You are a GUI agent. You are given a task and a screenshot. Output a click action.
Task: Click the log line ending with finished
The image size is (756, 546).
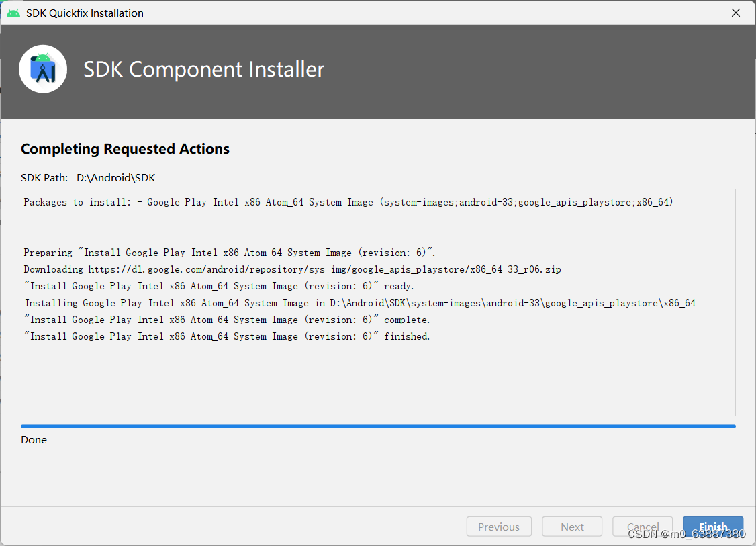227,336
